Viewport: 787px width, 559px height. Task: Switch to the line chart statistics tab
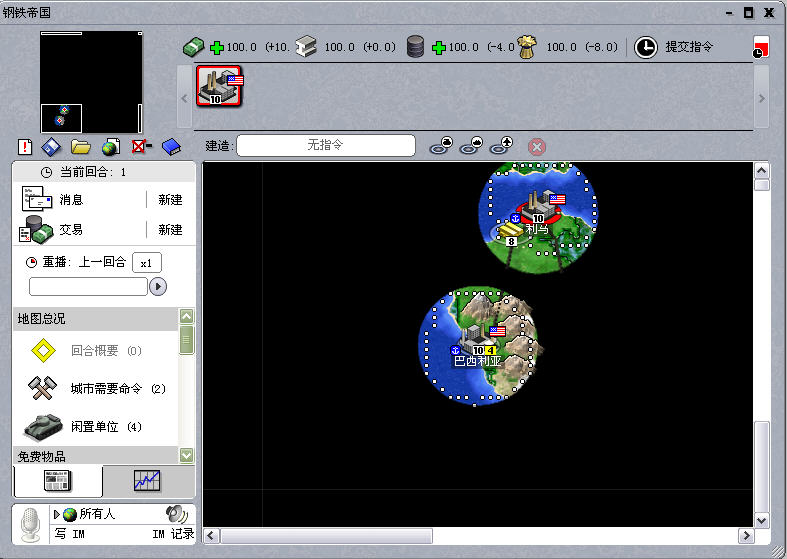pyautogui.click(x=148, y=481)
